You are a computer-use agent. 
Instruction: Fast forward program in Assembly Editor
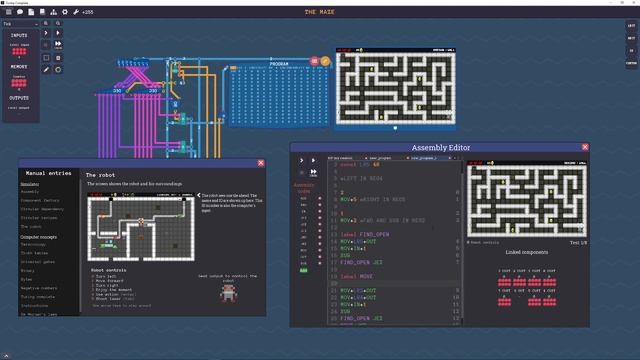[313, 173]
